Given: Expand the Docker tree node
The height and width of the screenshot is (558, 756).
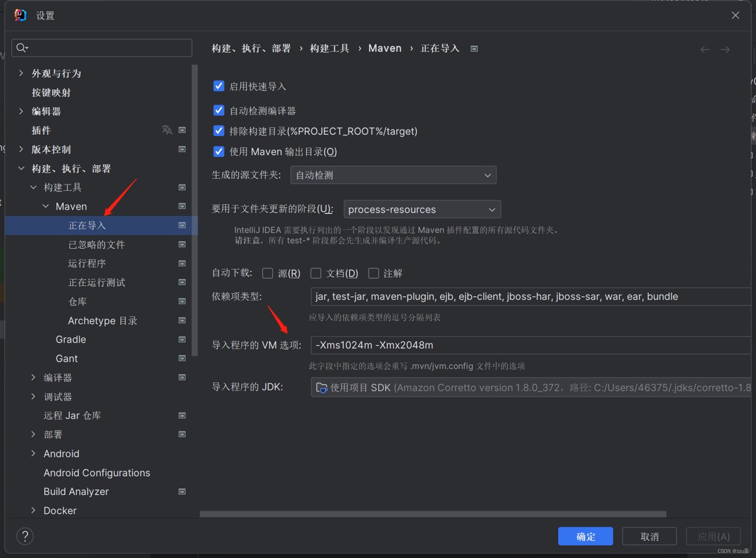Looking at the screenshot, I should pos(33,510).
